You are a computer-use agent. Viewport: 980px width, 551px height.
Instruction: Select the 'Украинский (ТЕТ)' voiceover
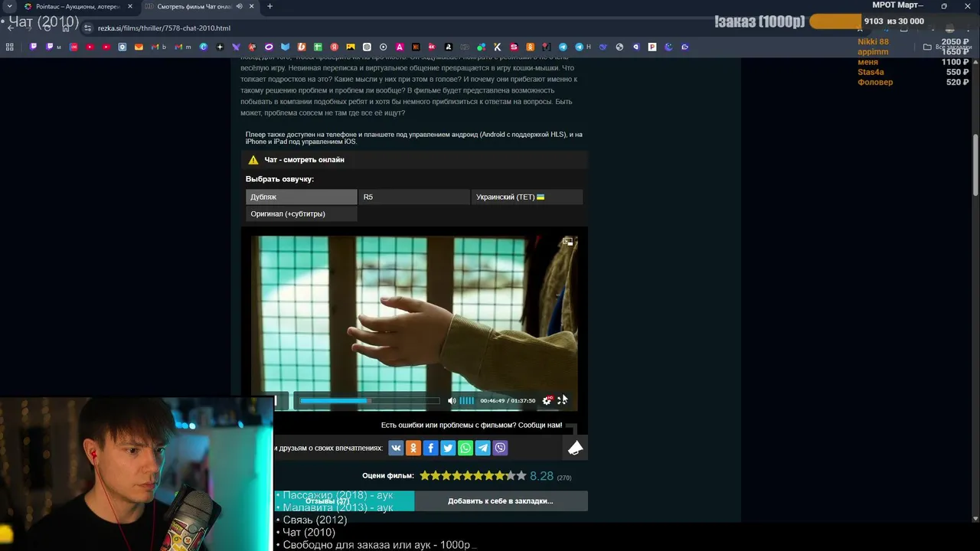[x=527, y=197]
